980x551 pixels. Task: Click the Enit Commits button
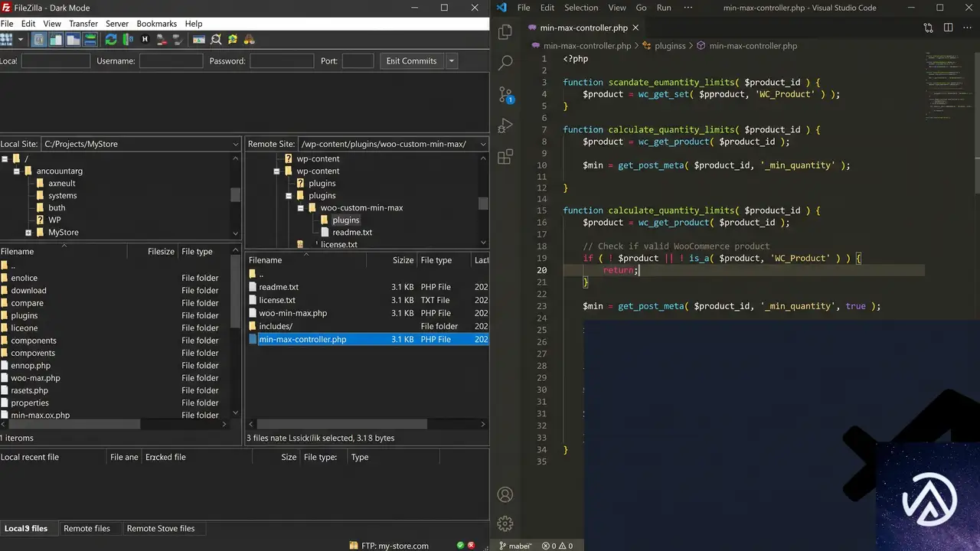click(412, 61)
